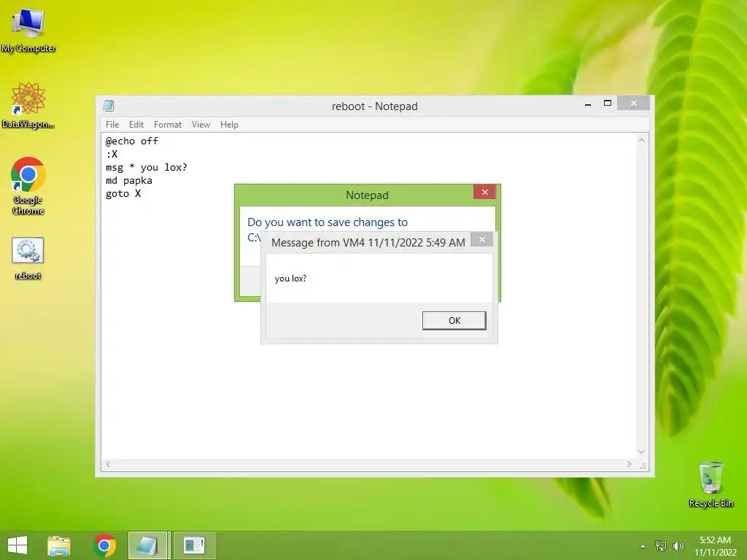Image resolution: width=747 pixels, height=560 pixels.
Task: Close the Message from VM4 dialog
Action: [481, 239]
